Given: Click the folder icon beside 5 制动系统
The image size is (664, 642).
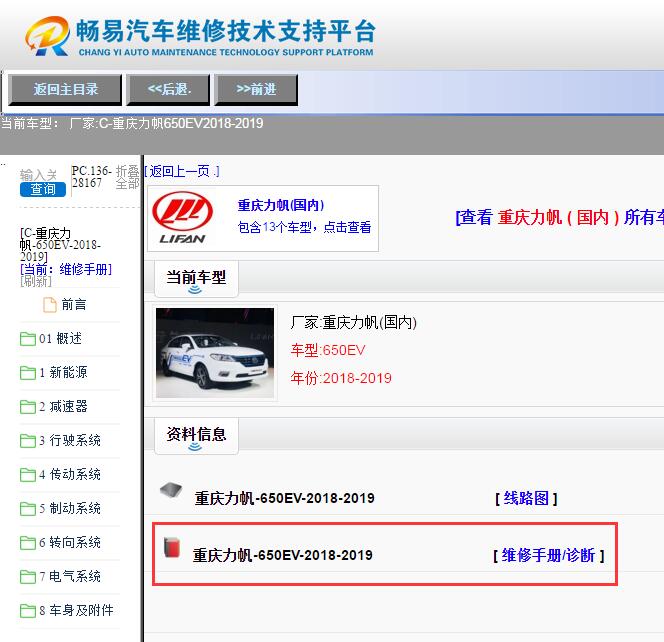Looking at the screenshot, I should click(x=28, y=509).
